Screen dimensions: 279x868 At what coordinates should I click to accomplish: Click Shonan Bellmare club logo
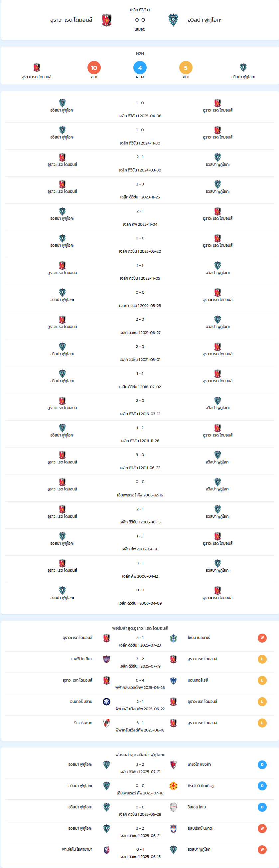tap(173, 638)
